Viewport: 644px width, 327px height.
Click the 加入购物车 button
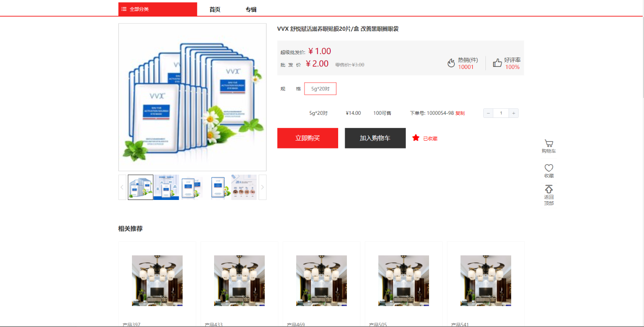pyautogui.click(x=375, y=138)
